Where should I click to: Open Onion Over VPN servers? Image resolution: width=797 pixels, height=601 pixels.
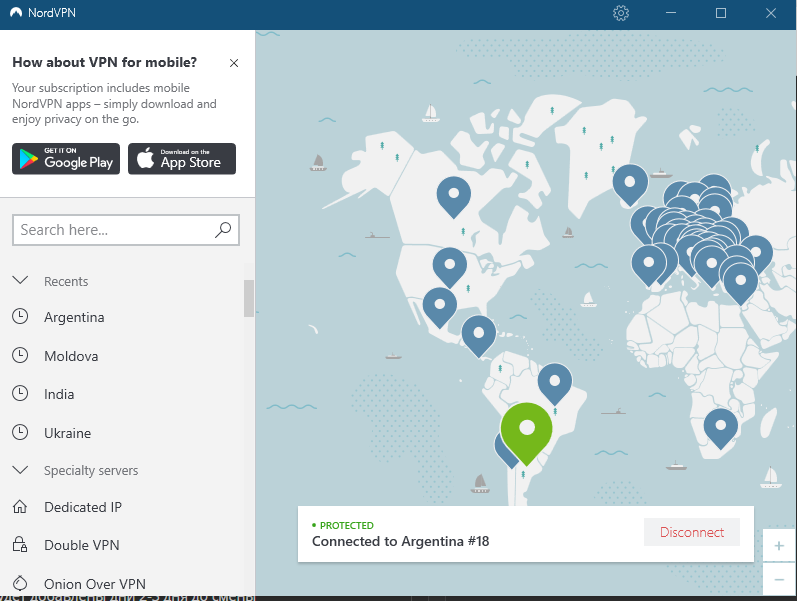[x=95, y=584]
